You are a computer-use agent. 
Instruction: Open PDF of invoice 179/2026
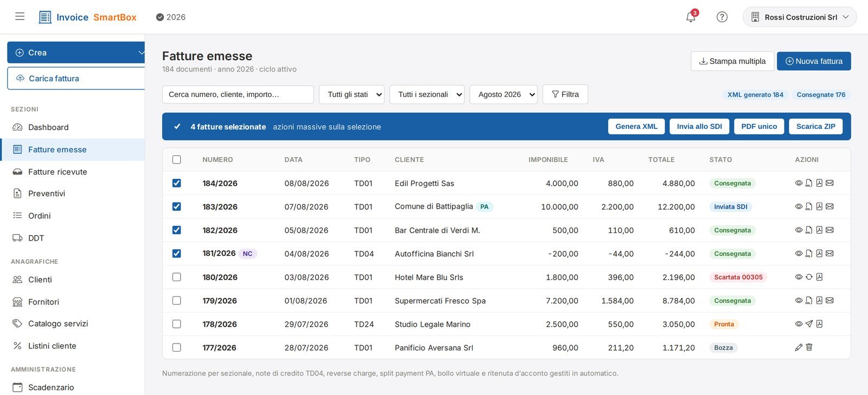pos(819,300)
